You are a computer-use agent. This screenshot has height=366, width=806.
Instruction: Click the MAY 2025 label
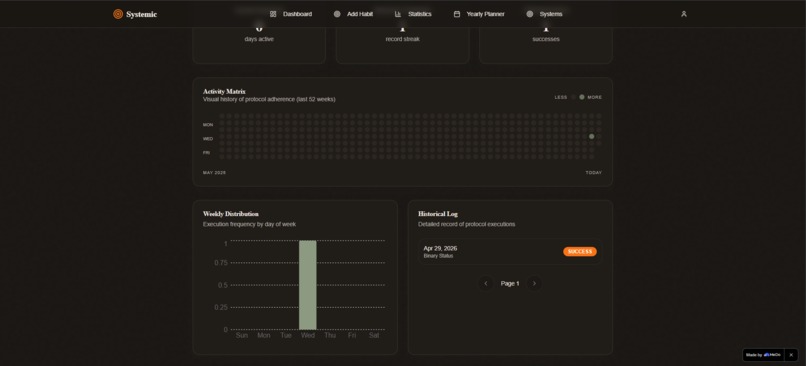pyautogui.click(x=214, y=173)
